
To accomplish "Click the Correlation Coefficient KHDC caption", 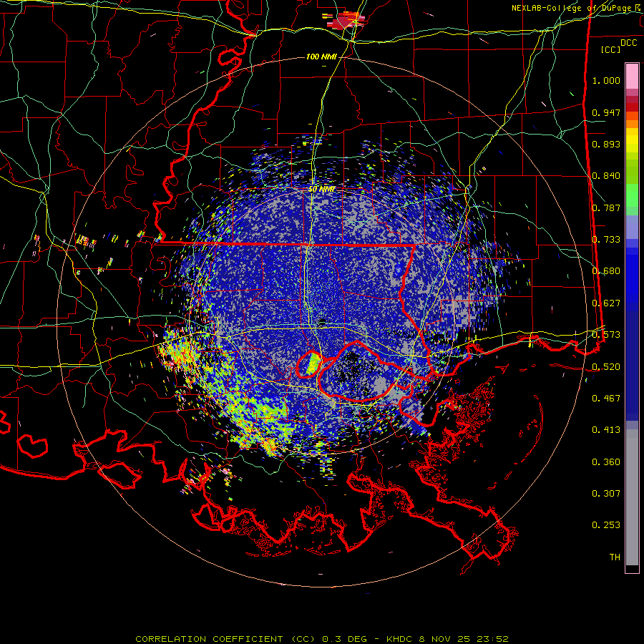I will pos(322,639).
